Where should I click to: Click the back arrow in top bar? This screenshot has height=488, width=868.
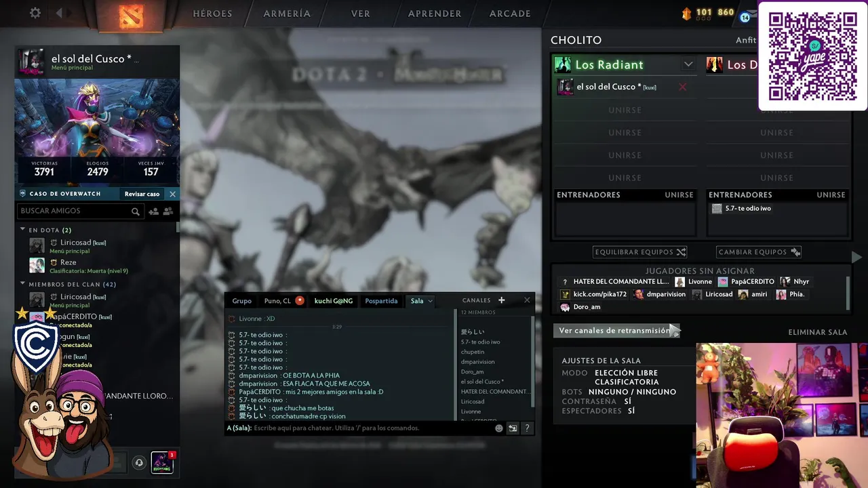(59, 13)
